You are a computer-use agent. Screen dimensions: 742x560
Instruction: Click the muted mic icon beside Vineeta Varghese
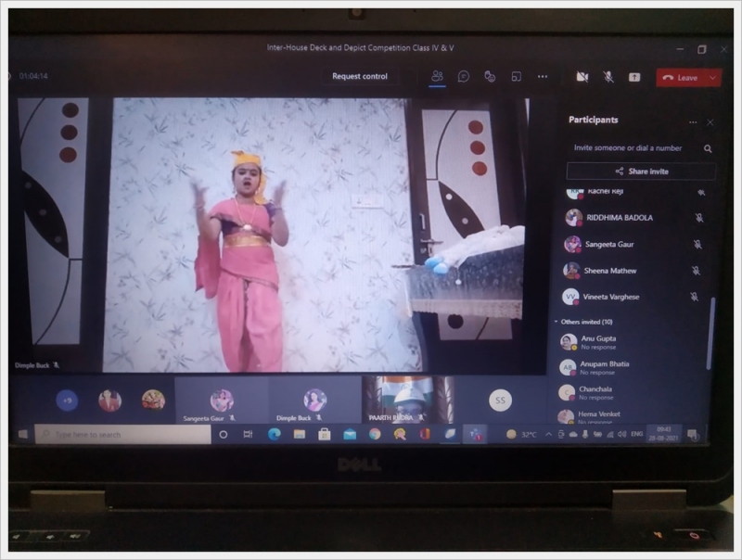pos(694,297)
